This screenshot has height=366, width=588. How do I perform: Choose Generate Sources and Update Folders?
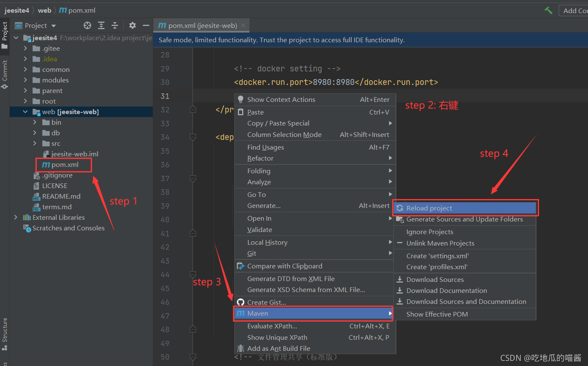pos(465,219)
